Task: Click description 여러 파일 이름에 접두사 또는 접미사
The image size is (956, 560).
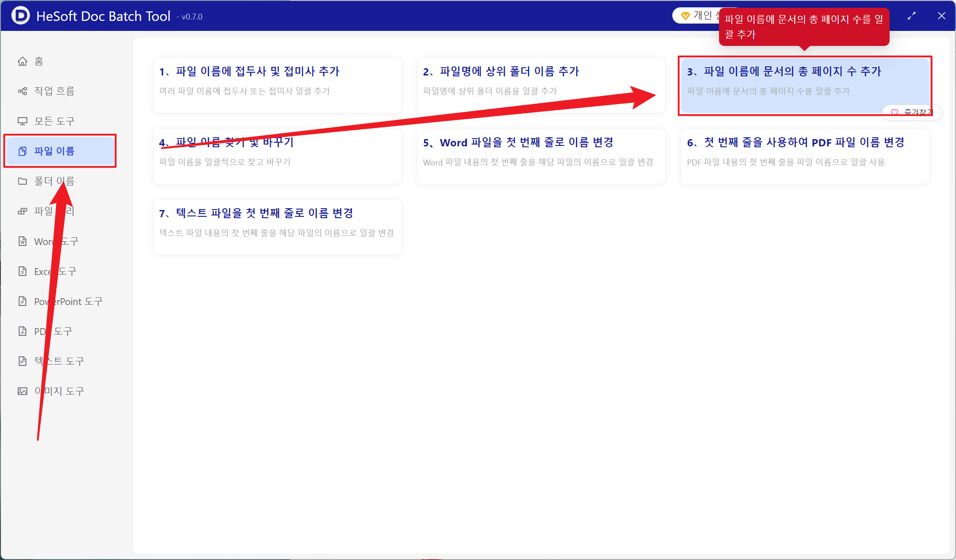Action: pos(245,91)
